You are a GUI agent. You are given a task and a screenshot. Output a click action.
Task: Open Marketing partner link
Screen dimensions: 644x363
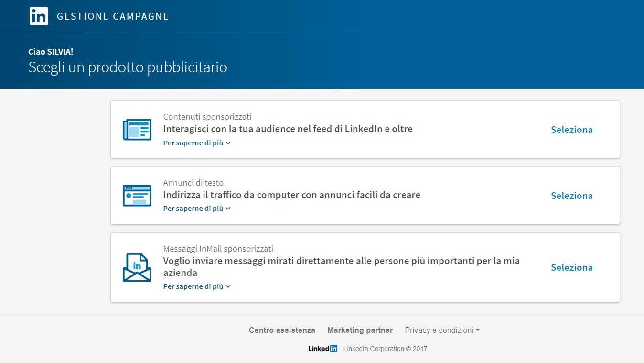coord(360,330)
